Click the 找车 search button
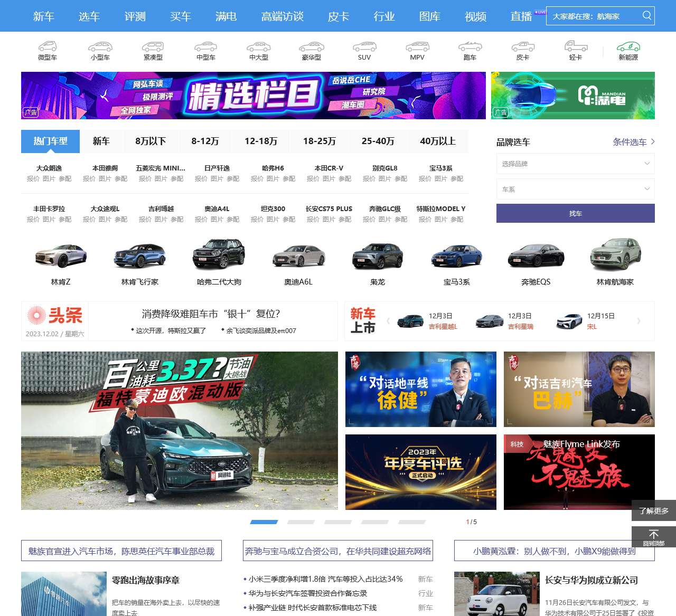 [x=576, y=213]
